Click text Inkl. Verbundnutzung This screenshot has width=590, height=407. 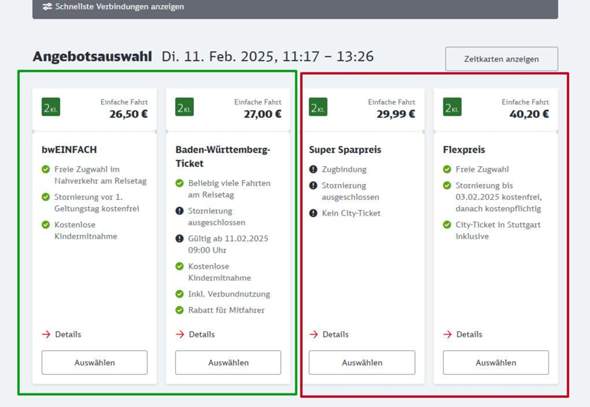tap(229, 294)
